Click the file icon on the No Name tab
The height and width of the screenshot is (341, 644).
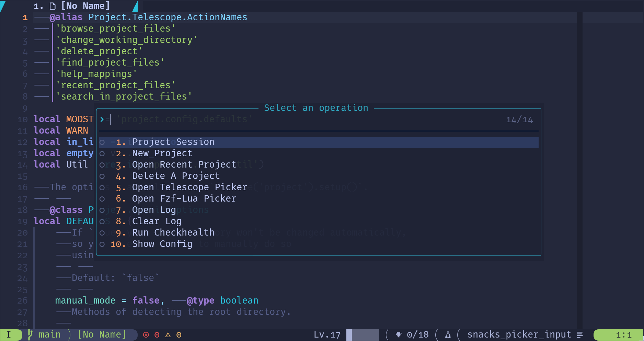coord(52,5)
